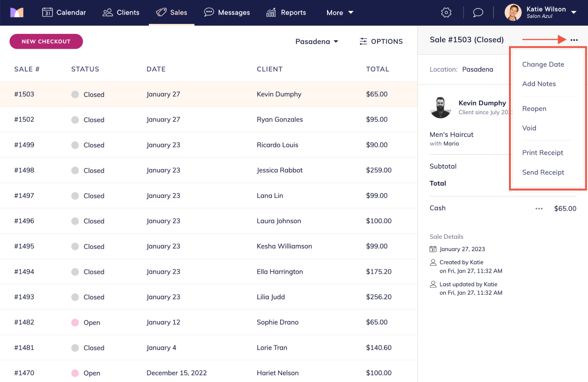Open the Calendar section icon

coord(48,12)
